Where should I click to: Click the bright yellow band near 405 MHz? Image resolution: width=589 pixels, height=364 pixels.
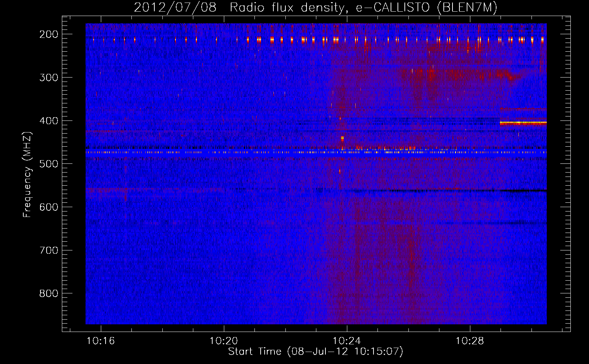pos(523,123)
